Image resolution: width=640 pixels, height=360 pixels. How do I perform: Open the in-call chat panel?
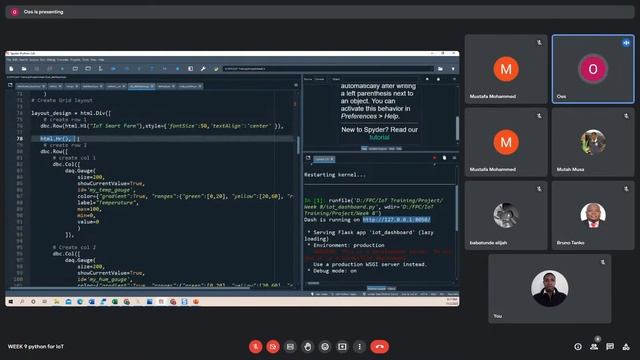[610, 347]
